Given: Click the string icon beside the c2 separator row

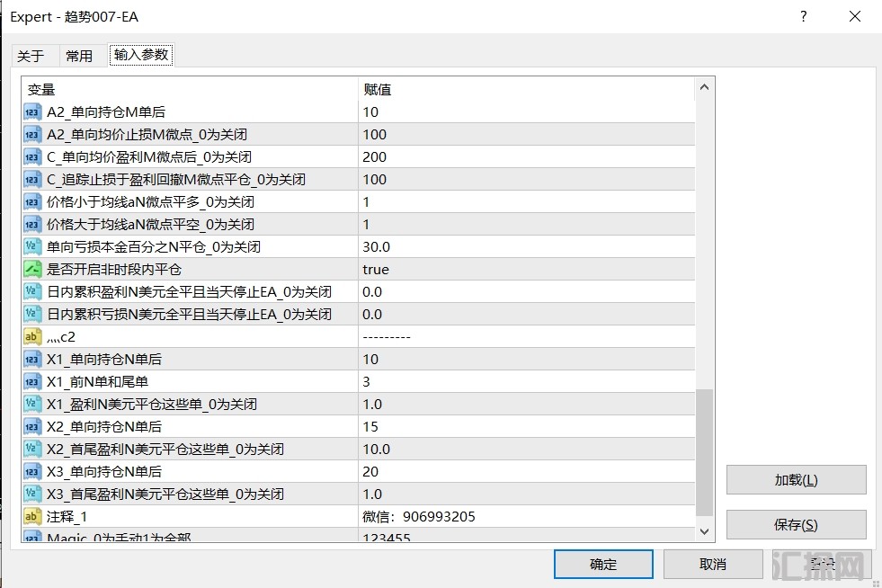Looking at the screenshot, I should coord(32,337).
